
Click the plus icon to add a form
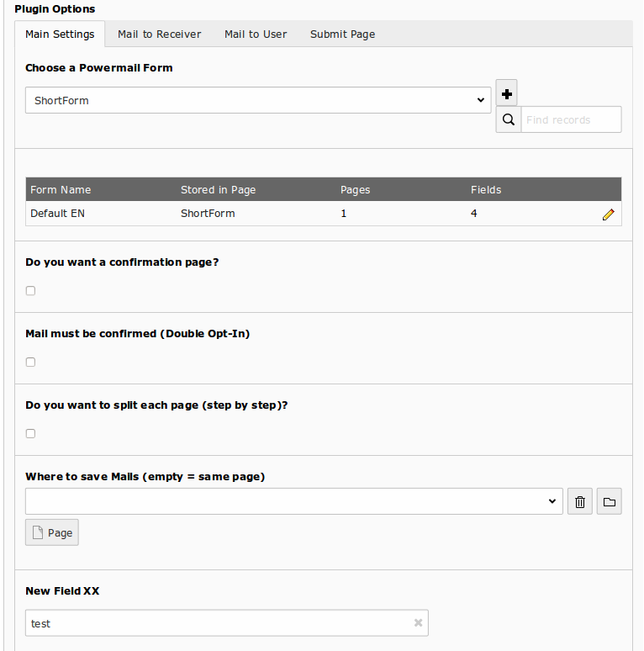point(507,93)
